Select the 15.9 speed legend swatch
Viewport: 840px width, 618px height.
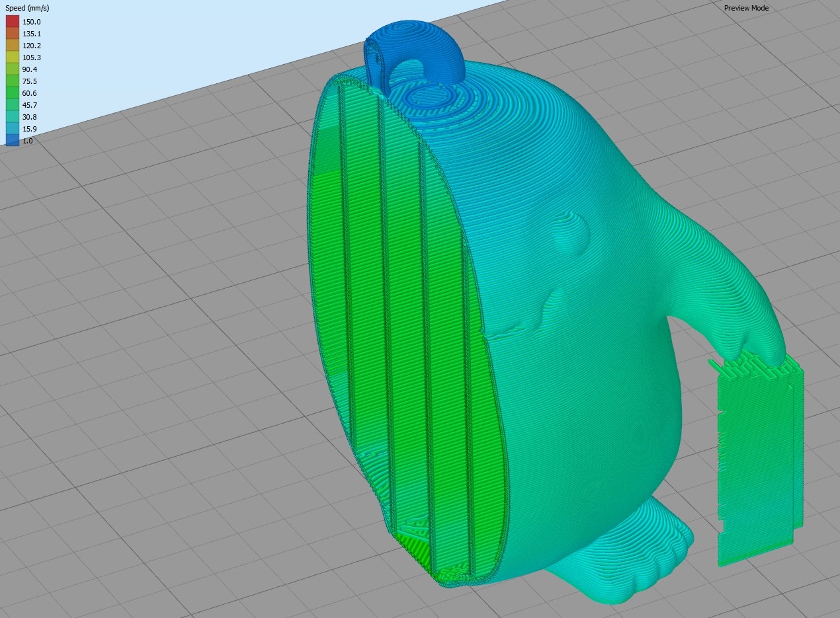[x=13, y=129]
